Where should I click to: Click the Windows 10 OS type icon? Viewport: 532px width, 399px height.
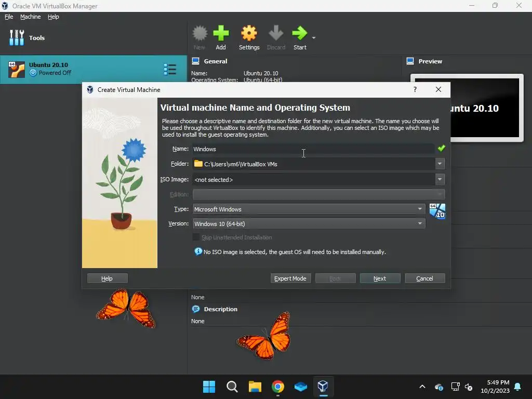point(437,211)
